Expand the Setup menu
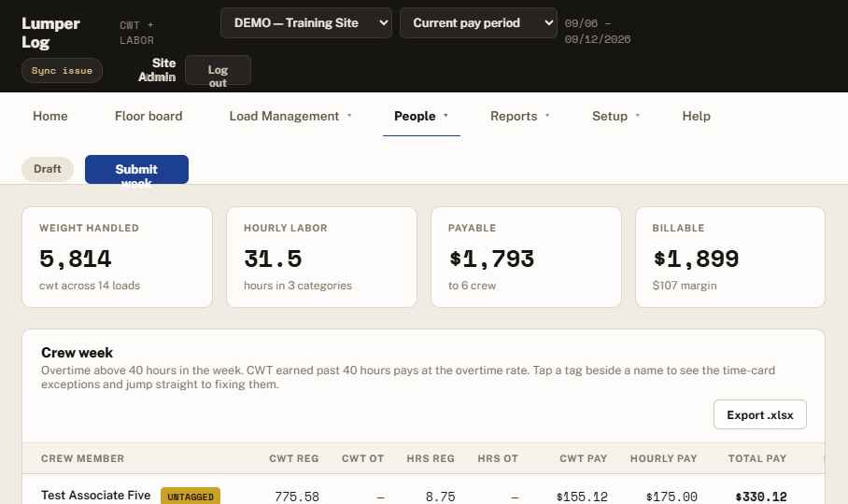This screenshot has height=504, width=848. (x=616, y=116)
